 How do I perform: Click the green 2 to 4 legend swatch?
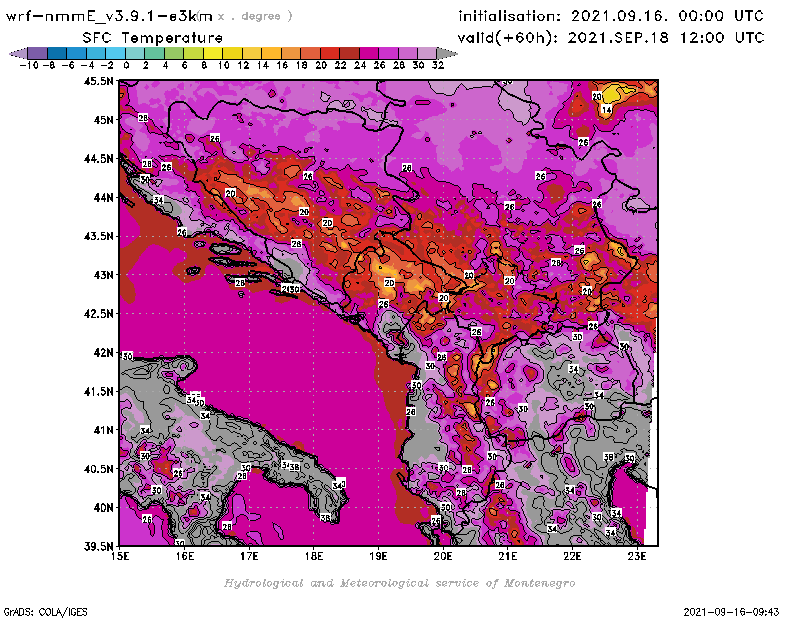point(154,53)
